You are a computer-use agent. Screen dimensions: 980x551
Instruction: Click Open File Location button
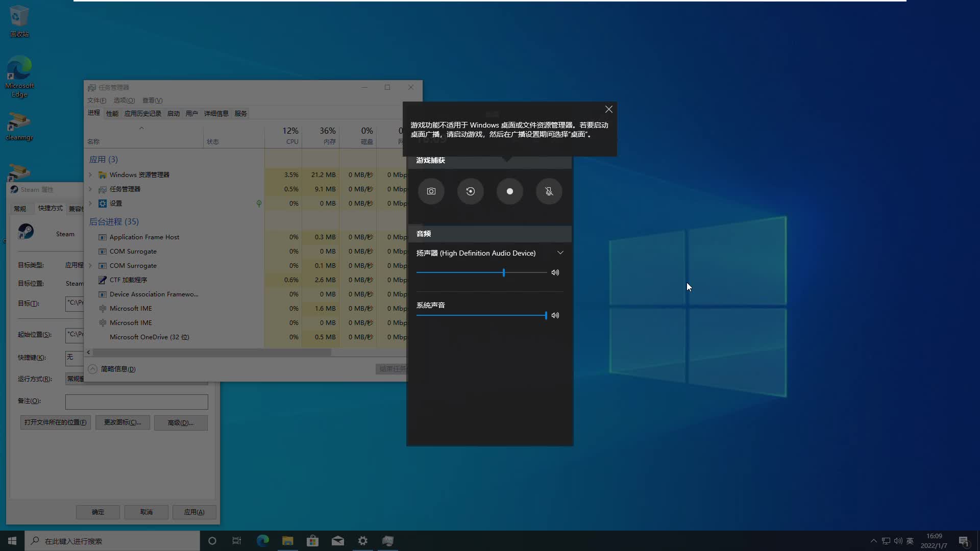55,422
